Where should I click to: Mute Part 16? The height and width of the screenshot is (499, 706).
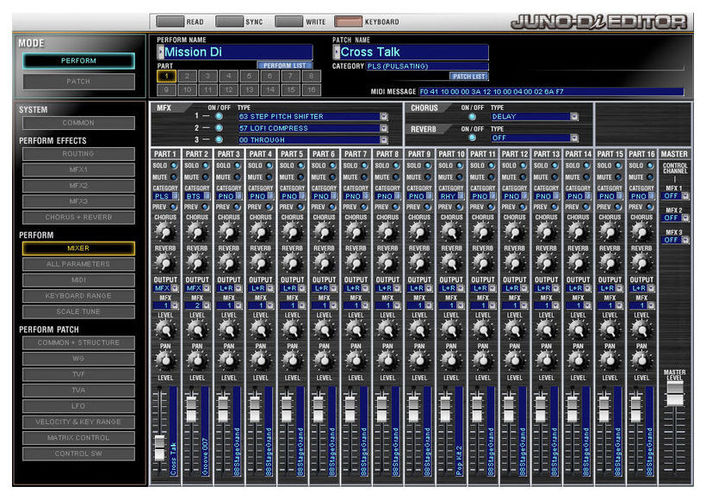(650, 177)
